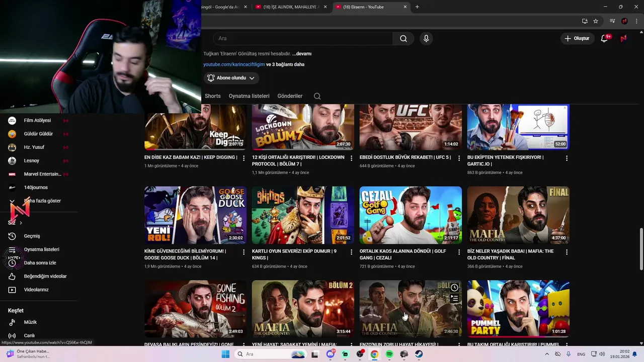Click the YouTube search input field

tap(303, 39)
